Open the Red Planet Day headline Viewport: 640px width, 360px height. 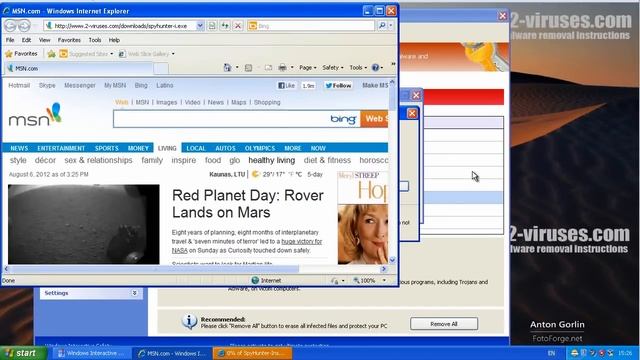click(248, 204)
